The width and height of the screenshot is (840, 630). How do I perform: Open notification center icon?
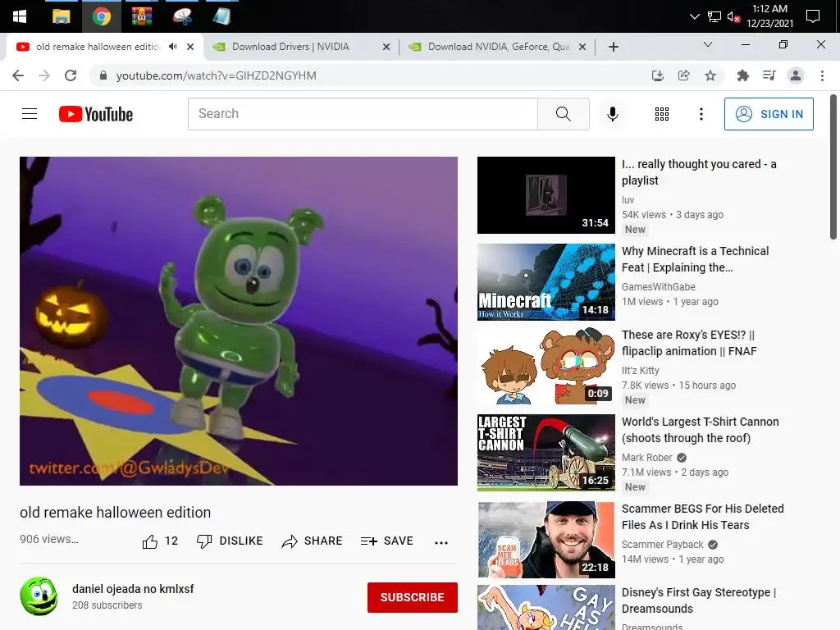click(813, 16)
